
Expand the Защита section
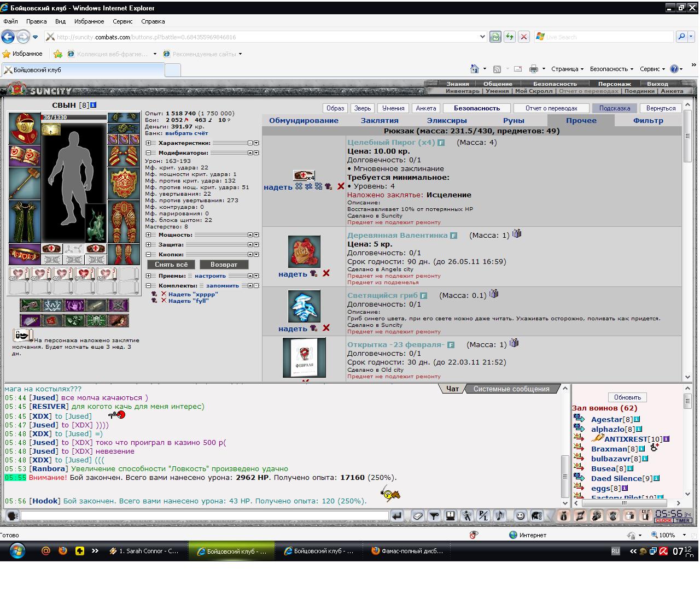tap(148, 245)
